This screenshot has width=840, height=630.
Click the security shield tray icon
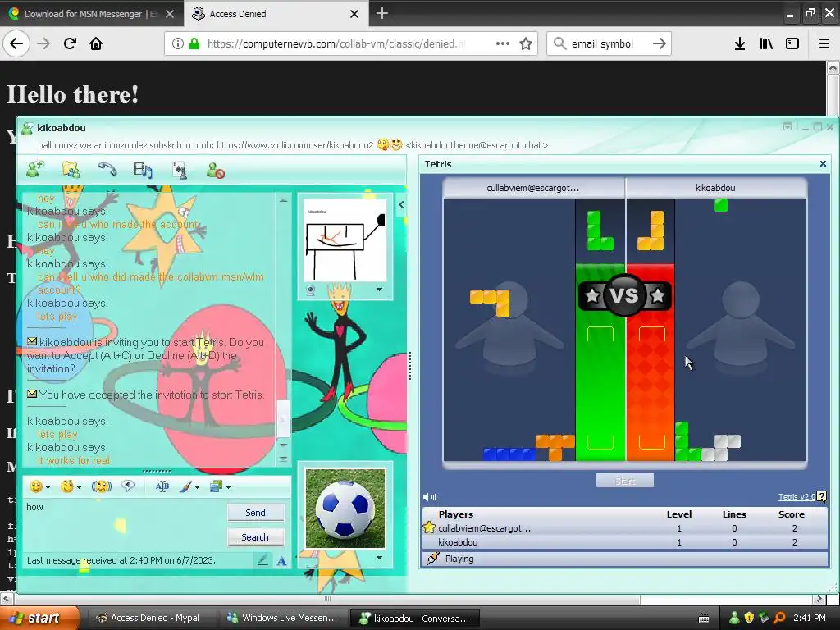point(749,618)
